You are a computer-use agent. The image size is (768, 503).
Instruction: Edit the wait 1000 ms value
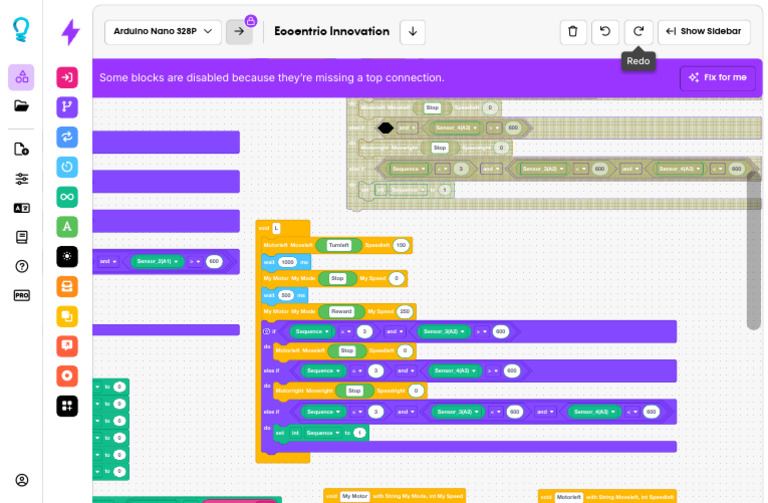(287, 263)
